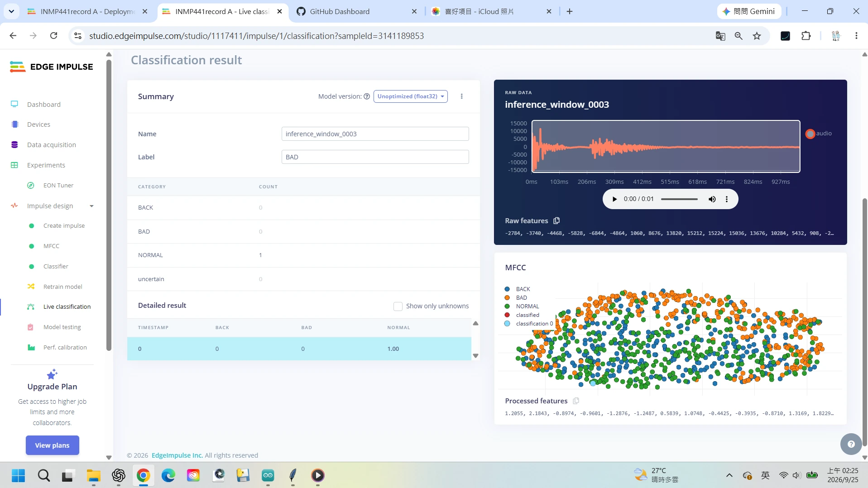The height and width of the screenshot is (488, 868).
Task: Select detailed result row timestamp 0
Action: click(299, 349)
